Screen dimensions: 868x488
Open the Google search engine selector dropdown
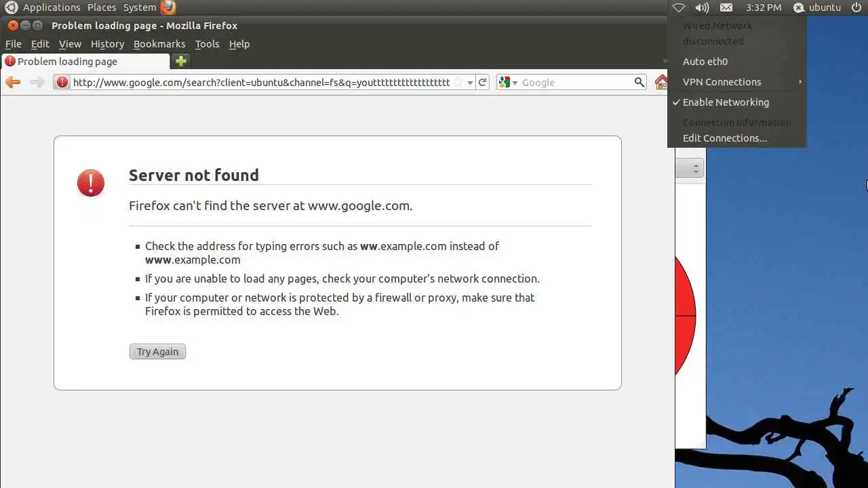pyautogui.click(x=508, y=83)
